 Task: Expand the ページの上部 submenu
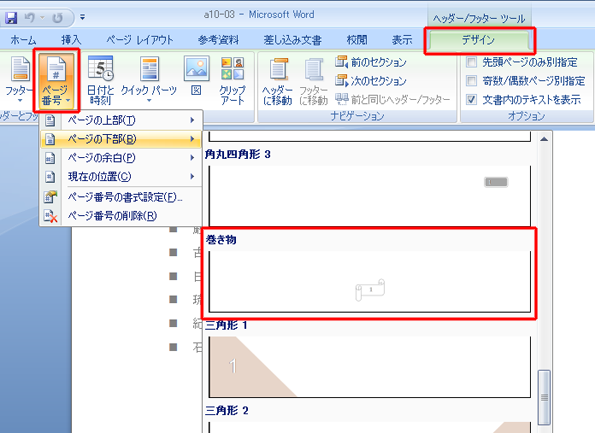[121, 120]
